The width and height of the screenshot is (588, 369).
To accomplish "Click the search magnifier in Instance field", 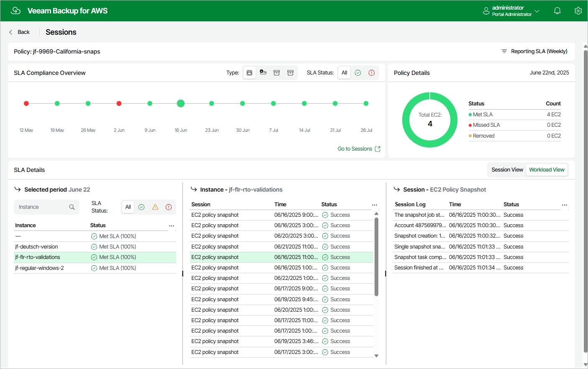I will tap(72, 207).
